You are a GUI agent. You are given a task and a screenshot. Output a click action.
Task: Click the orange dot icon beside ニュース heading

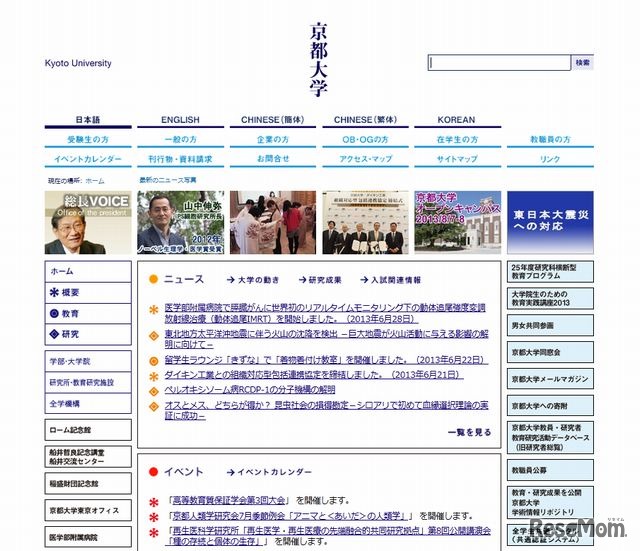[x=153, y=279]
